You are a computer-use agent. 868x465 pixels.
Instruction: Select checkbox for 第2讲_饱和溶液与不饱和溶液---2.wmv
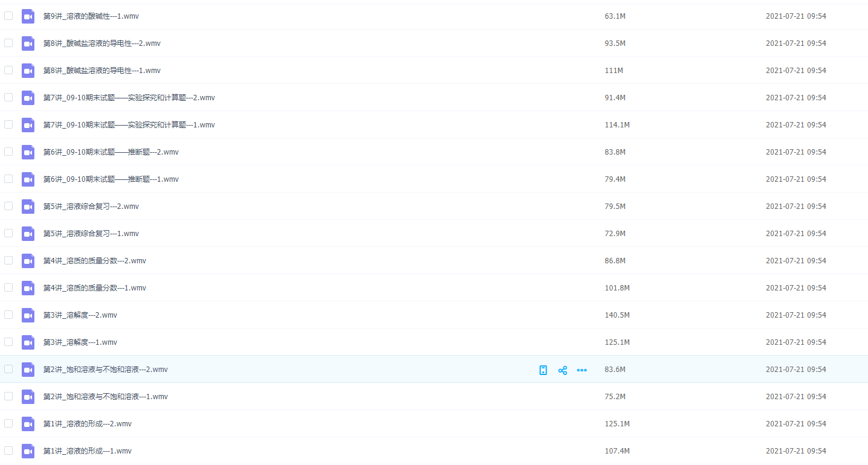click(8, 369)
